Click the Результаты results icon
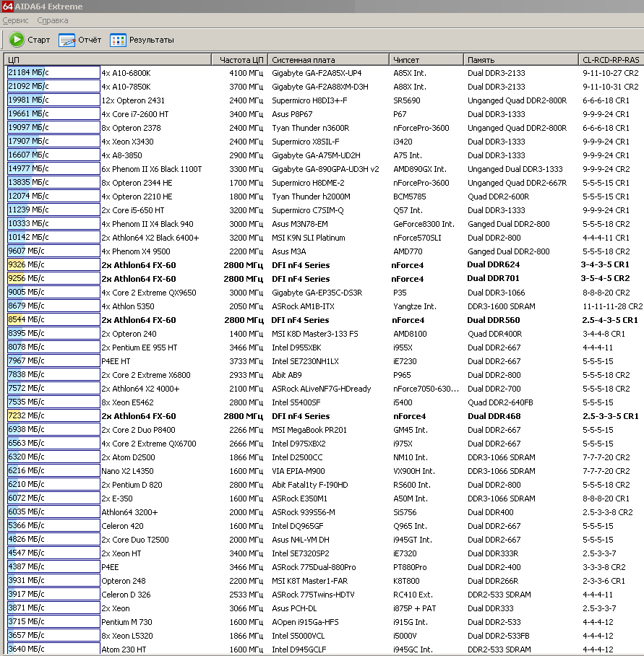This screenshot has width=644, height=656. point(118,40)
